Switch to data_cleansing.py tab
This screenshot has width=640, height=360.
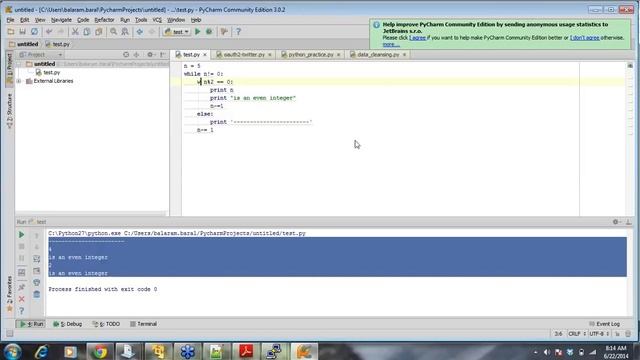pos(378,54)
